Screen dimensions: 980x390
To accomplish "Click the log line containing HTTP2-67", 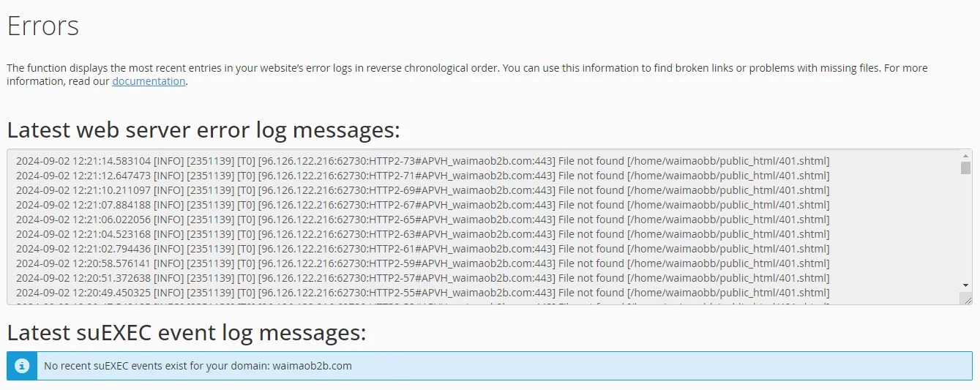I will pyautogui.click(x=422, y=205).
